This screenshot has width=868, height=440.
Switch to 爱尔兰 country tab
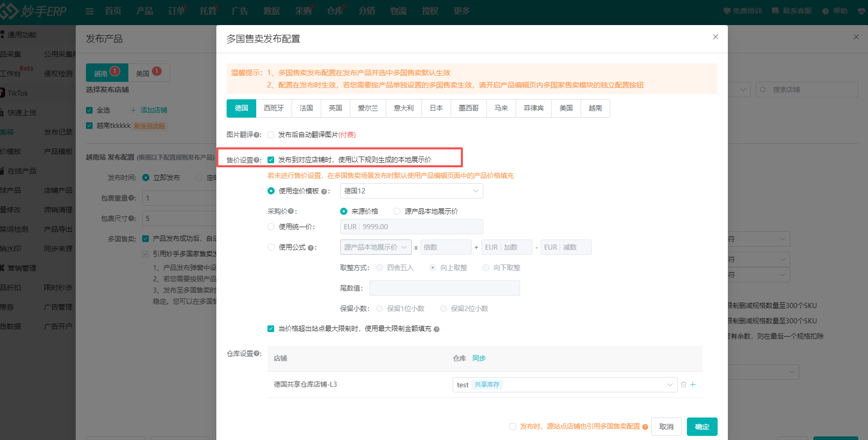click(x=368, y=108)
